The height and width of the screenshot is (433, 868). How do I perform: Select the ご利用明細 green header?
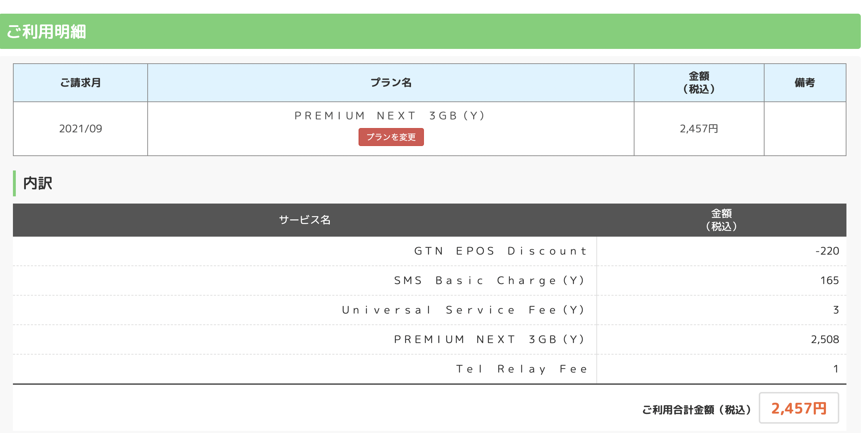coord(430,31)
